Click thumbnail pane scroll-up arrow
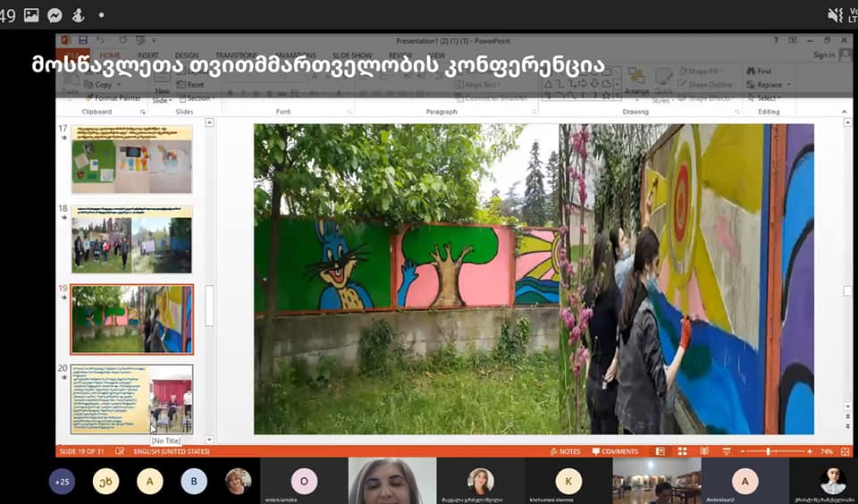This screenshot has width=858, height=504. click(x=209, y=122)
